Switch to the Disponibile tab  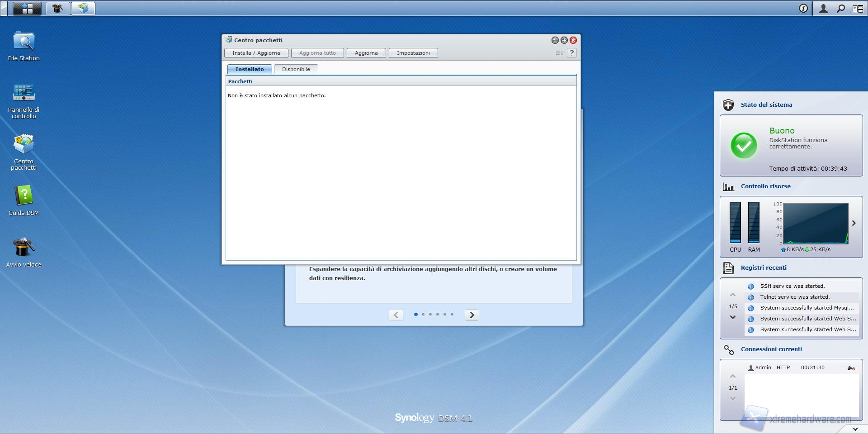tap(296, 69)
